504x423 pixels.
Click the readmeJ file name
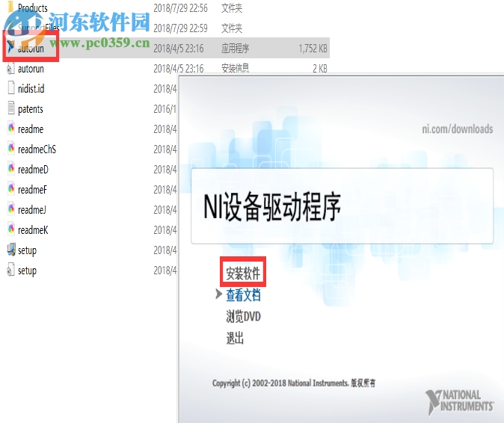tap(32, 210)
